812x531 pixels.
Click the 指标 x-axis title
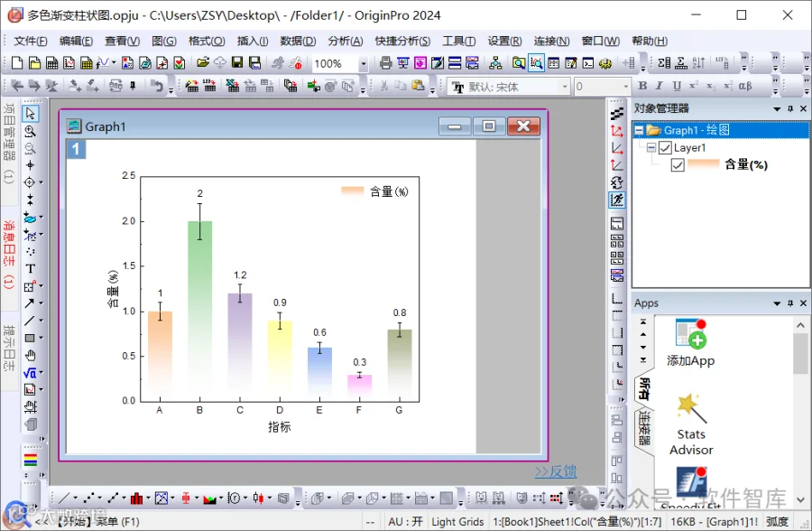[279, 427]
